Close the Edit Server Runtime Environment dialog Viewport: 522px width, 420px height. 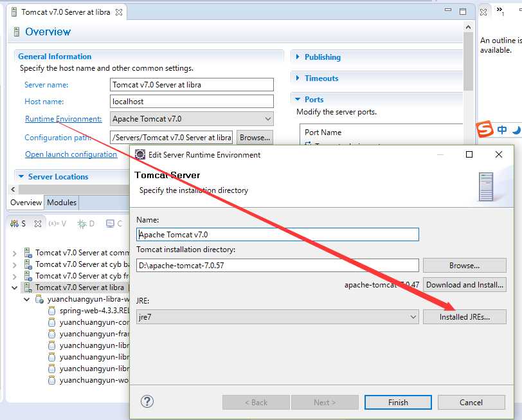tap(498, 154)
